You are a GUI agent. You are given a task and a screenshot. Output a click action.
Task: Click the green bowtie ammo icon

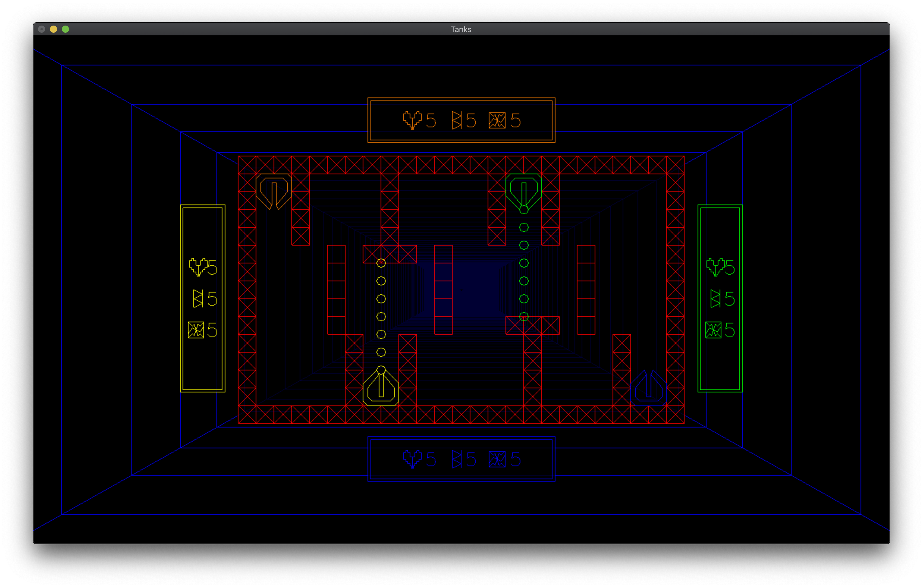715,298
